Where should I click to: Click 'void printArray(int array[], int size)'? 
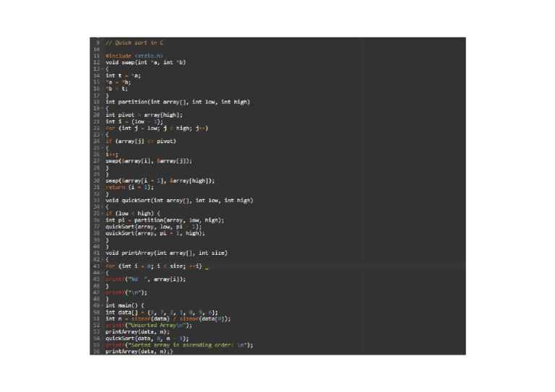[x=166, y=253]
